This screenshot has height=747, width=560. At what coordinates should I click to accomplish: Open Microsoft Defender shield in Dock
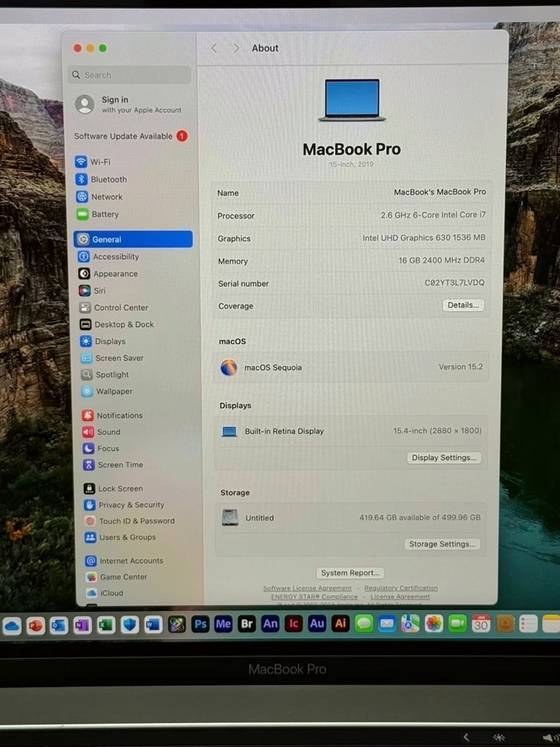(x=129, y=625)
